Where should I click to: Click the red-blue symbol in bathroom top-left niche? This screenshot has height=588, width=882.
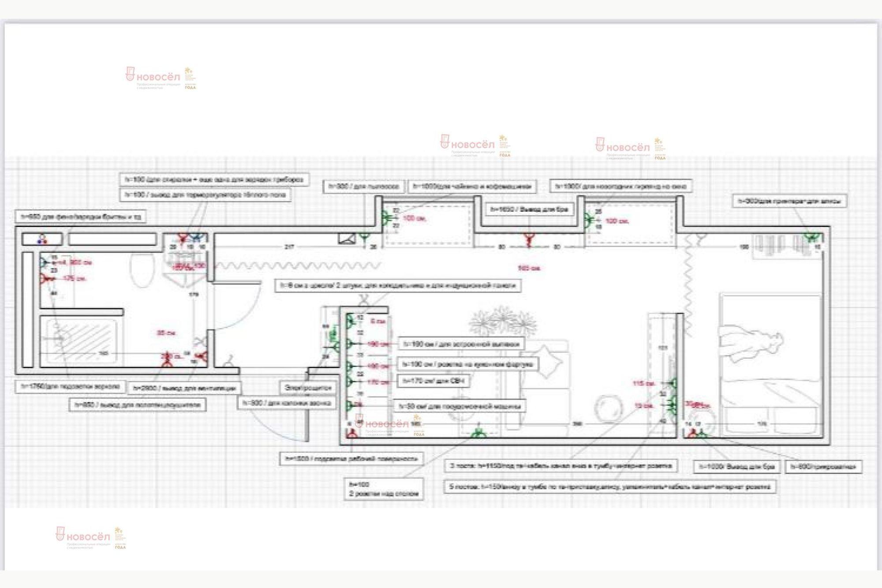click(42, 240)
